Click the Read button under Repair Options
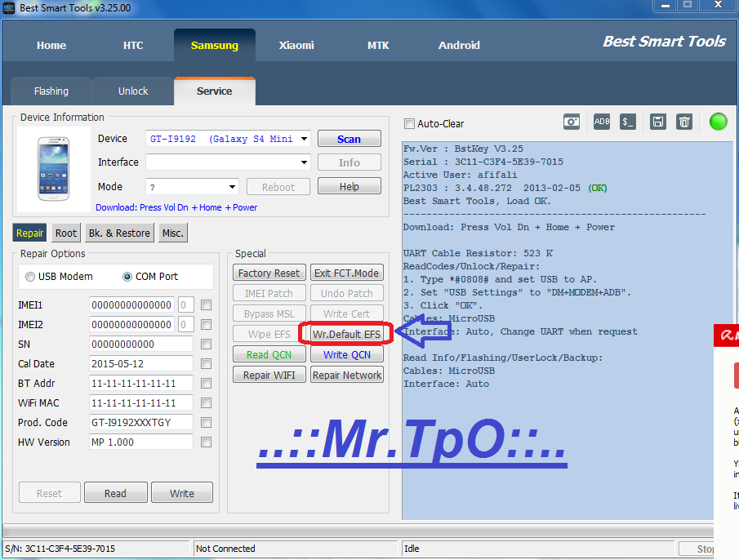The height and width of the screenshot is (560, 739). tap(115, 493)
